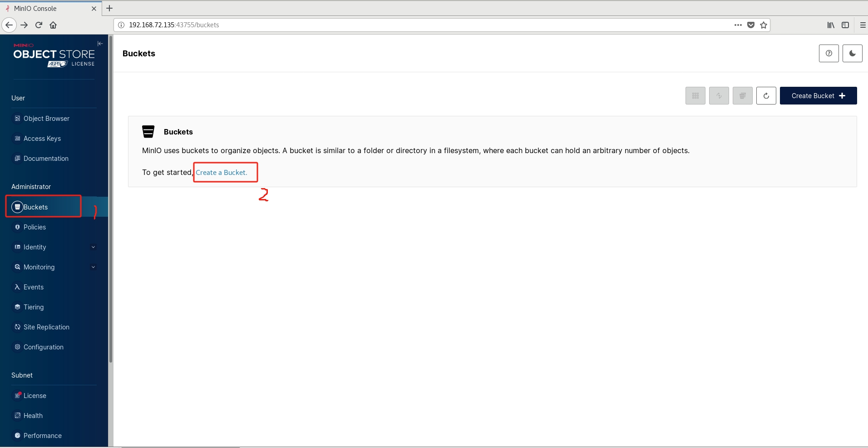This screenshot has width=868, height=448.
Task: Click the Health sidebar icon
Action: (17, 416)
